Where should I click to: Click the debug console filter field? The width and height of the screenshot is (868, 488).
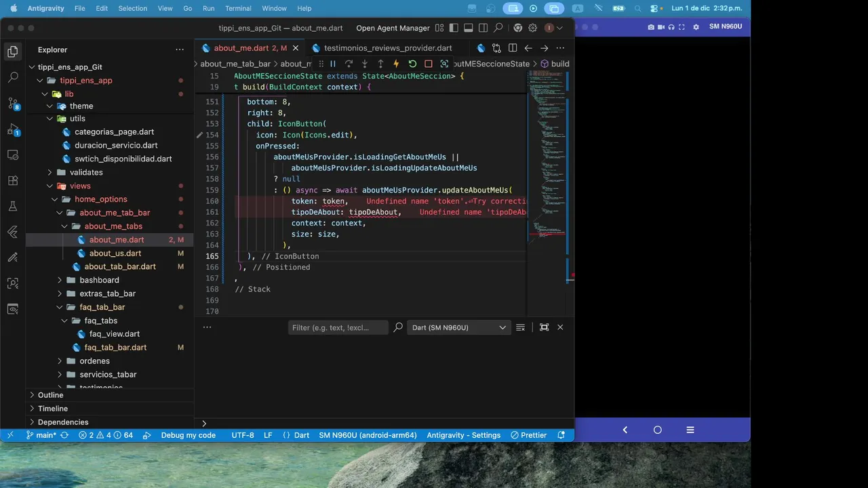click(338, 327)
